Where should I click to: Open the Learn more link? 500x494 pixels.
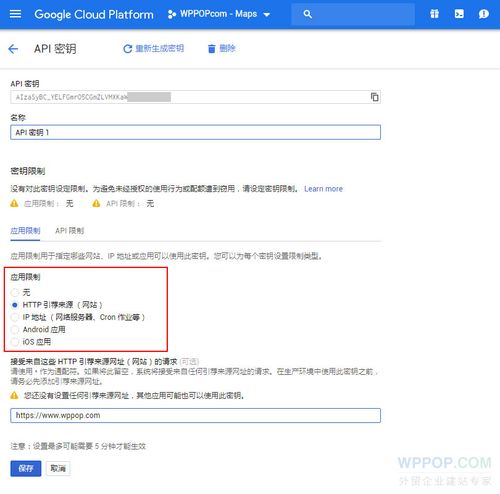(323, 189)
